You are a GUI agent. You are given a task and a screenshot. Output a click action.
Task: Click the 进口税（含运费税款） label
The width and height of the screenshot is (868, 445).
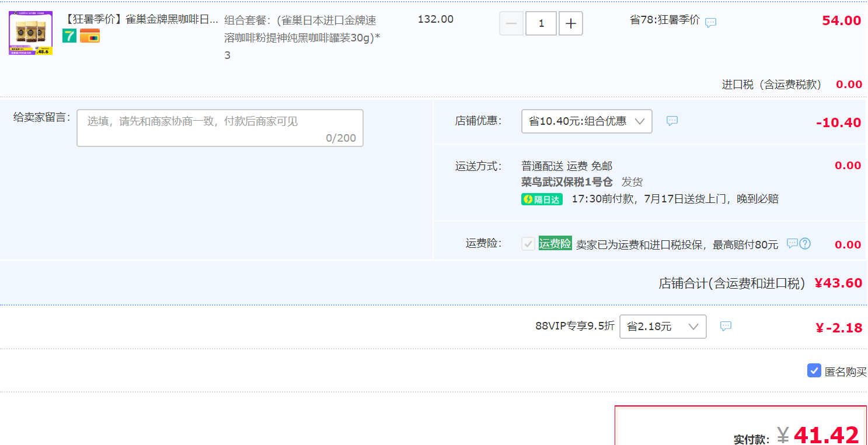(772, 85)
